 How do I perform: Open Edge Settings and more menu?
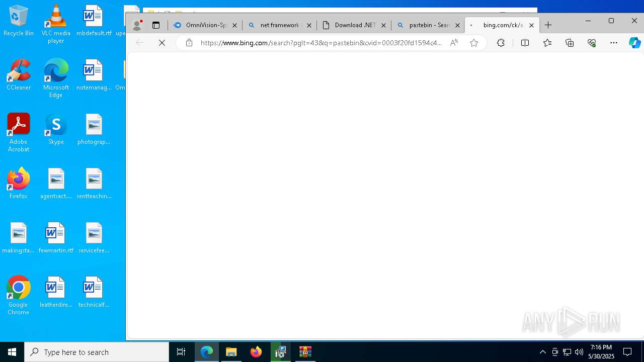614,43
